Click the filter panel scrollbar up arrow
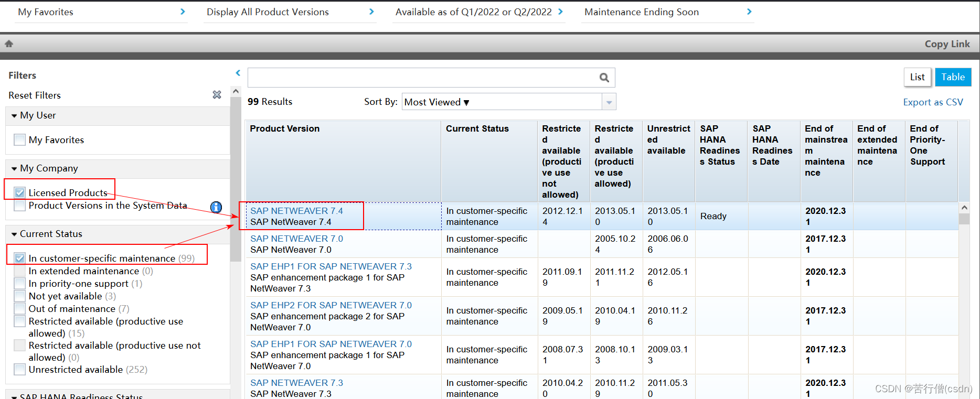The image size is (980, 399). 236,91
